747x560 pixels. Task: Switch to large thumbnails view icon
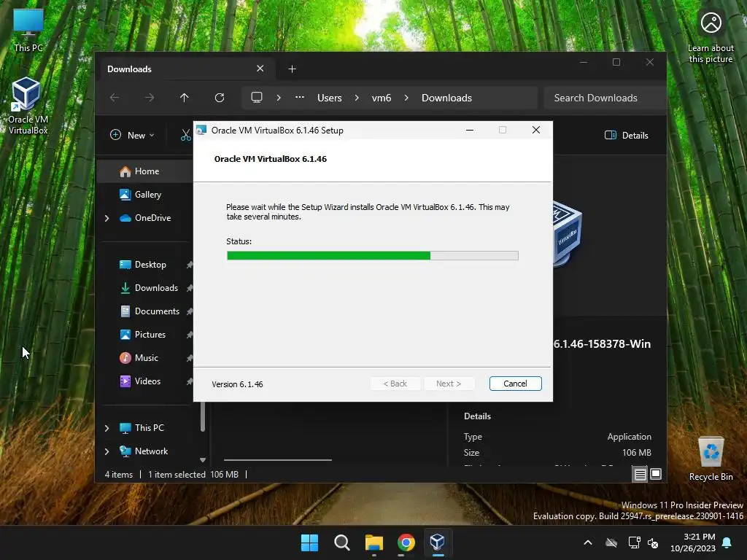click(x=656, y=474)
